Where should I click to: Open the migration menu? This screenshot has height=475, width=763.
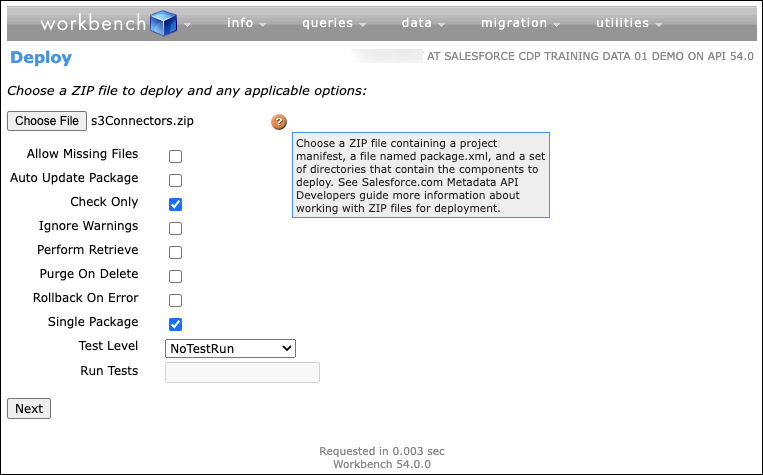520,23
